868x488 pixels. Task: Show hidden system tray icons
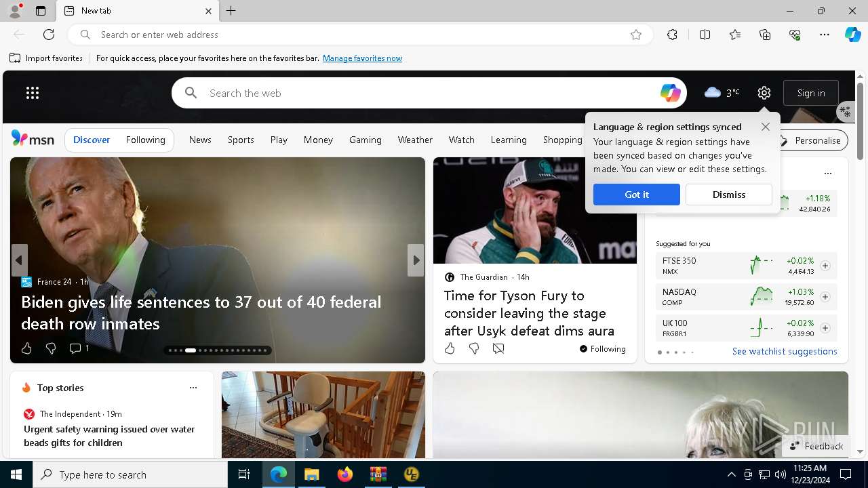click(x=731, y=474)
